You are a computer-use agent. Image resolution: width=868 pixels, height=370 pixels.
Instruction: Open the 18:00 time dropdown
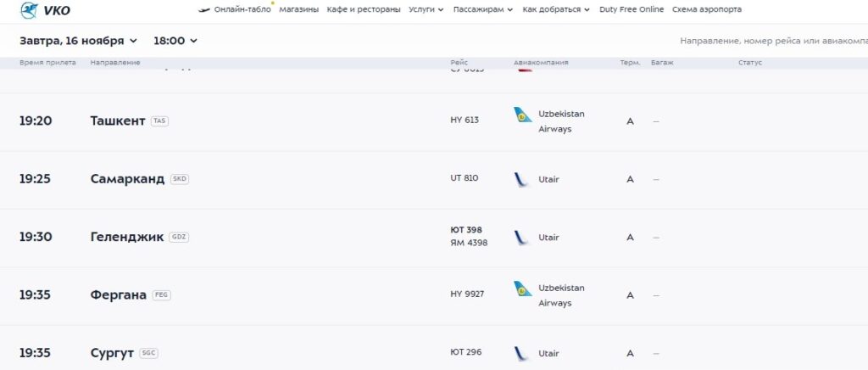point(175,41)
